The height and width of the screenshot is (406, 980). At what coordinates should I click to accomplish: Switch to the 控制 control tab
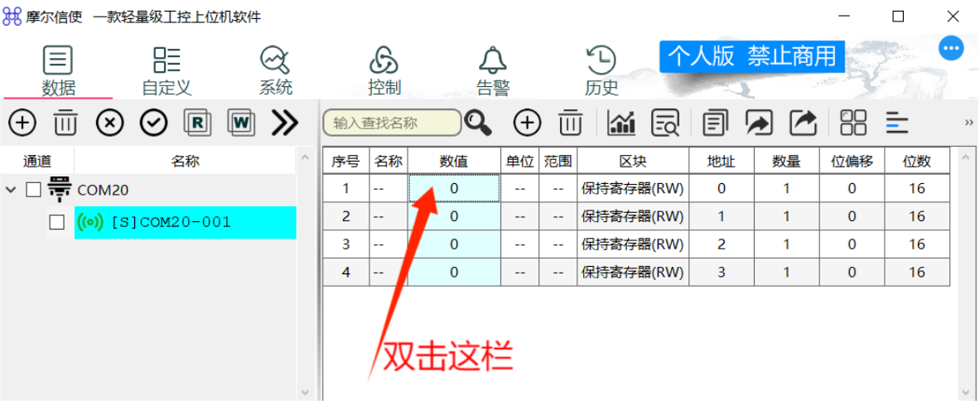[384, 70]
